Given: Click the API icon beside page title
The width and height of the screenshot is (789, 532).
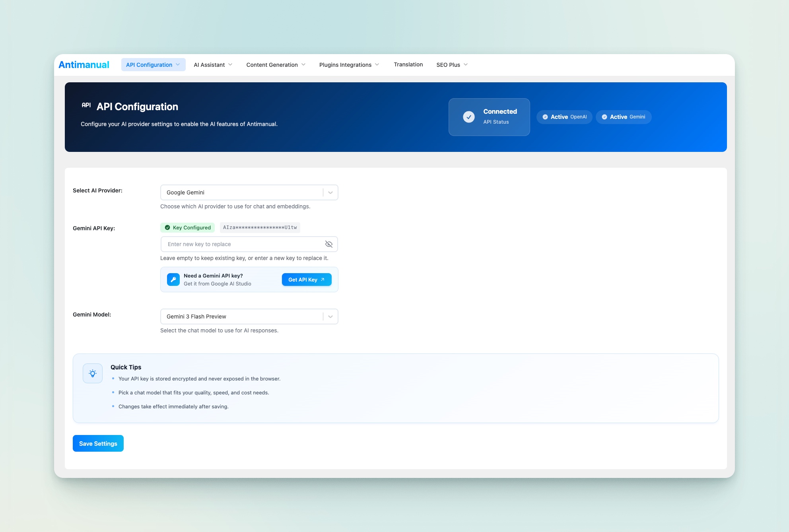Looking at the screenshot, I should pyautogui.click(x=86, y=105).
